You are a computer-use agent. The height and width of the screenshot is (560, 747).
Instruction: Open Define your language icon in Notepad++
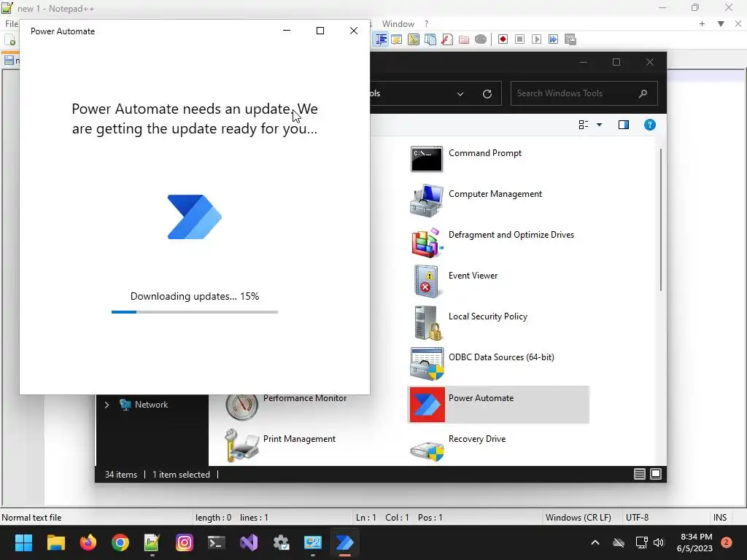coord(396,39)
